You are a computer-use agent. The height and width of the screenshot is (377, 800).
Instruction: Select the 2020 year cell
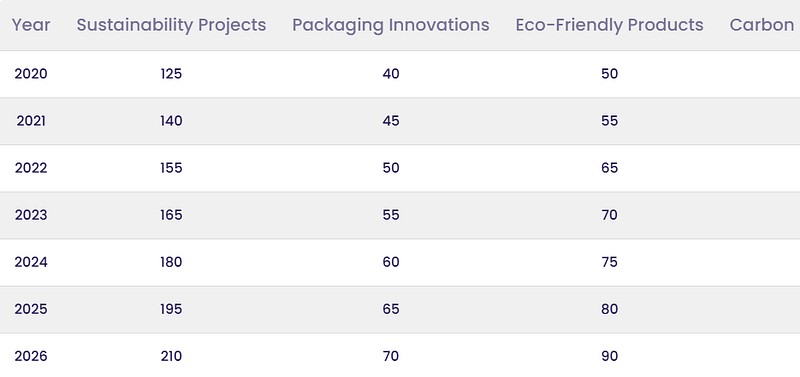tap(31, 74)
